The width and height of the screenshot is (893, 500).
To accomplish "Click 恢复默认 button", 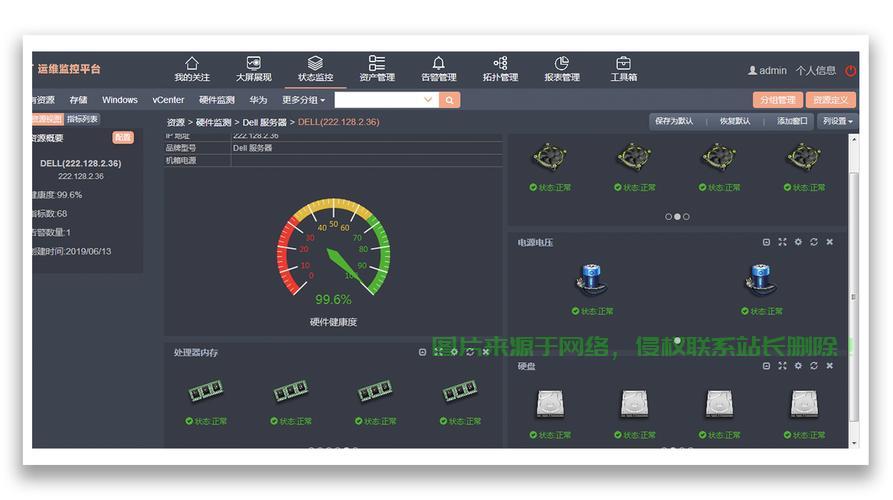I will coord(735,121).
